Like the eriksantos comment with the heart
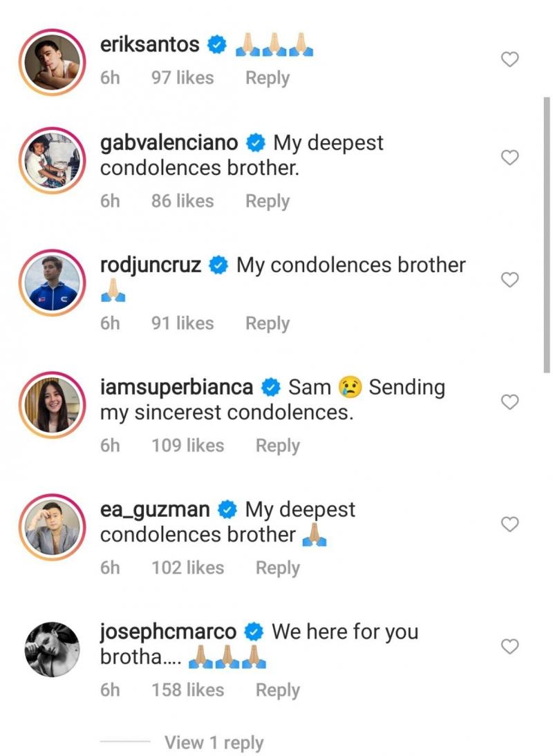Image resolution: width=553 pixels, height=756 pixels. coord(509,60)
